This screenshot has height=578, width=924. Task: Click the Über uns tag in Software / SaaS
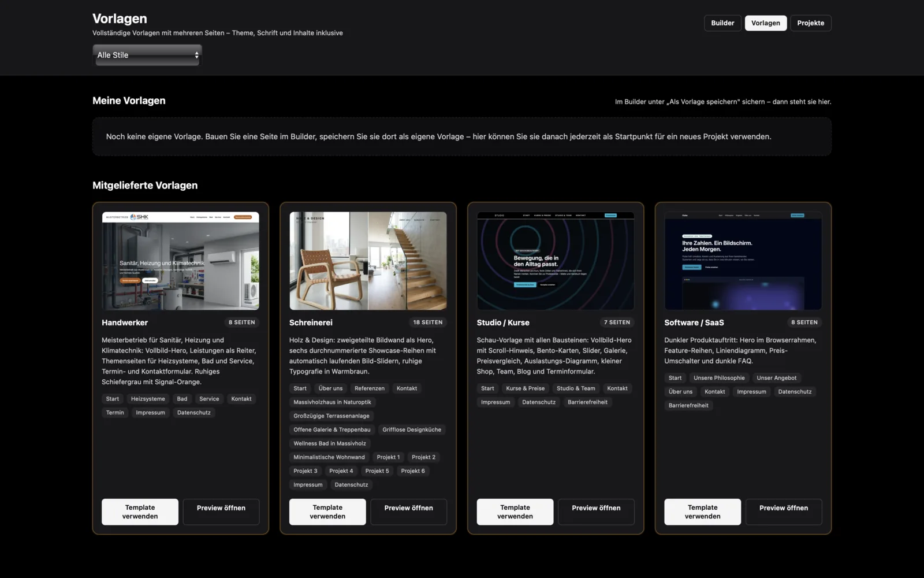point(680,392)
